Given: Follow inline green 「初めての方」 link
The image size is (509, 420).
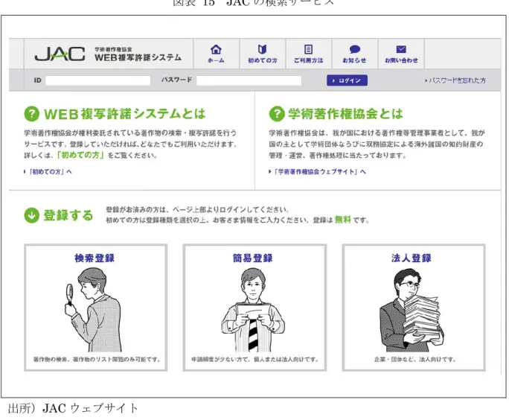Looking at the screenshot, I should (80, 155).
